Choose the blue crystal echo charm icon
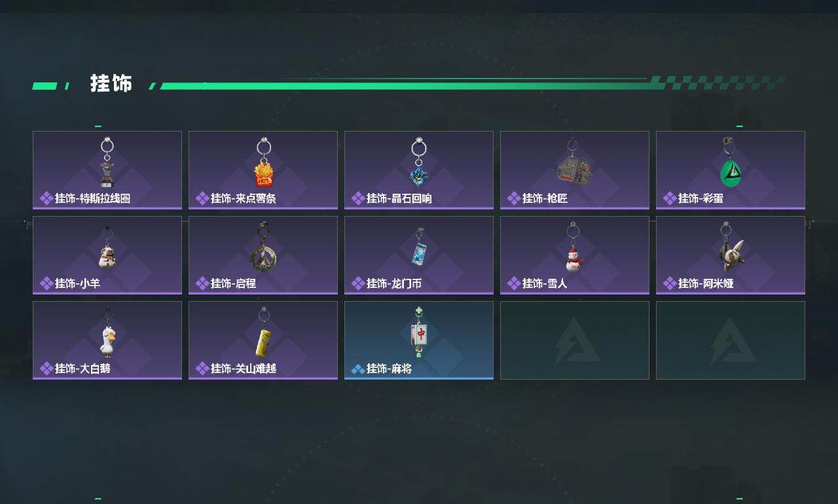838x504 pixels. [x=418, y=162]
